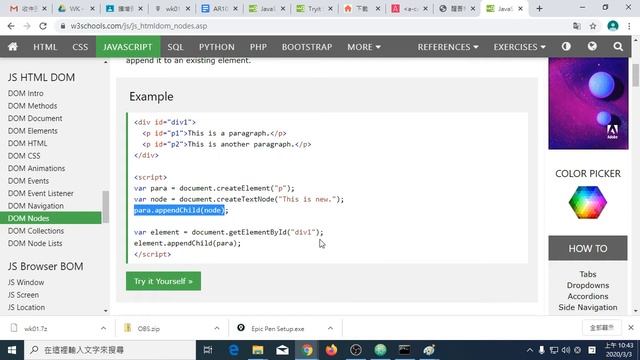Open the wk01.7z downloaded file
The width and height of the screenshot is (640, 360).
tap(35, 328)
